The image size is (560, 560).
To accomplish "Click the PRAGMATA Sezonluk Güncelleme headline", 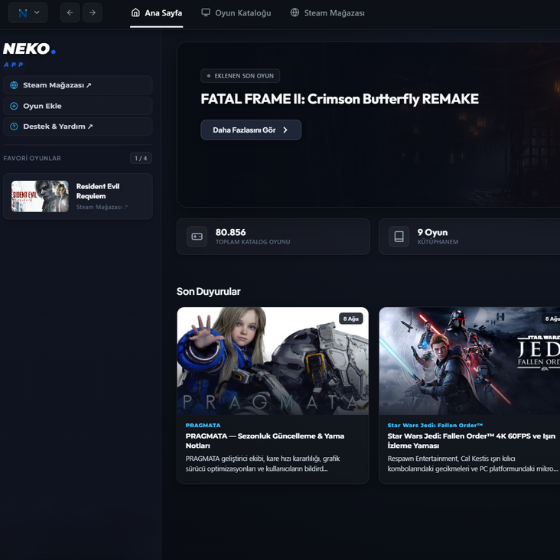I will click(265, 441).
